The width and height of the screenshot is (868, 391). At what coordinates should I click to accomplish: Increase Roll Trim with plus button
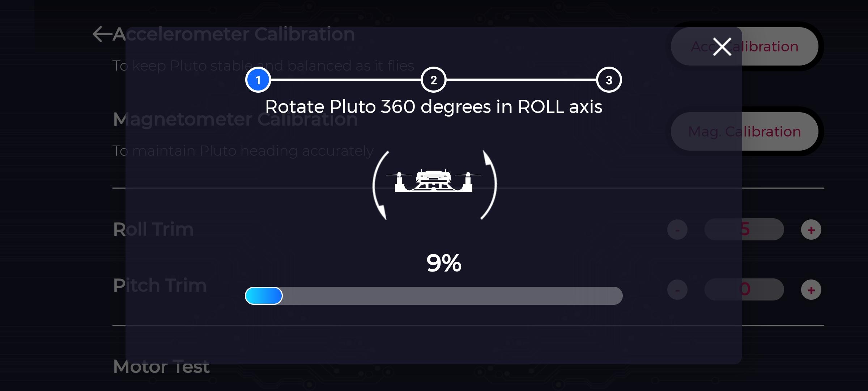coord(811,230)
